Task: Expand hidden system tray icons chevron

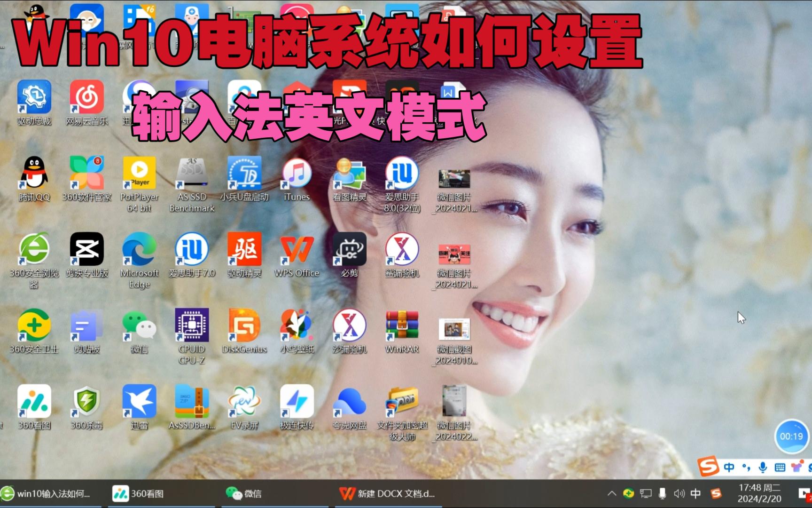Action: [x=612, y=493]
